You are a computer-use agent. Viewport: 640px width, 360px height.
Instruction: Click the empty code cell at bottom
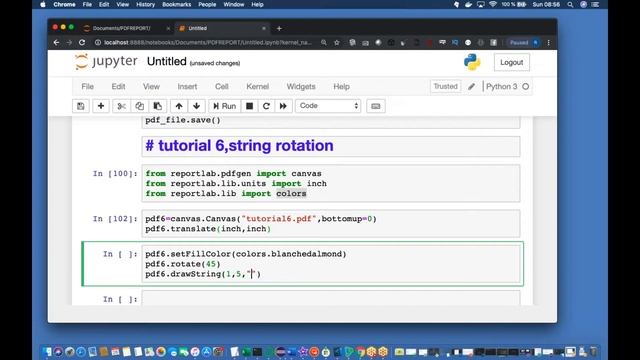331,299
